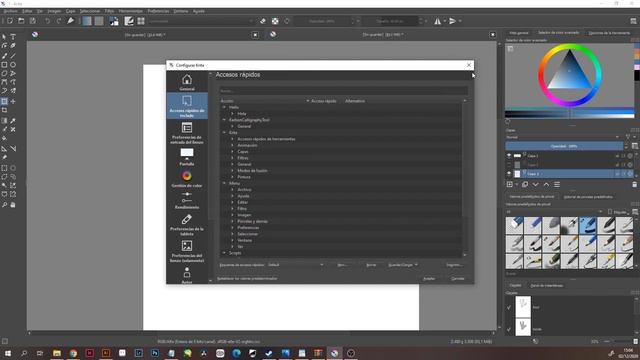Select the zoom tool in toolbox
This screenshot has width=640, height=360.
pos(4,205)
